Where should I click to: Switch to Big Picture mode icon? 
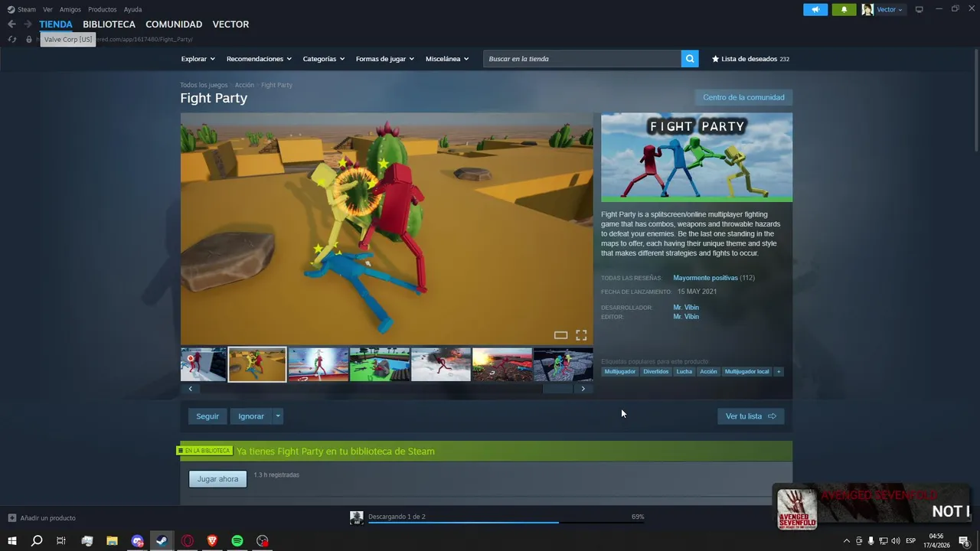[x=919, y=9]
